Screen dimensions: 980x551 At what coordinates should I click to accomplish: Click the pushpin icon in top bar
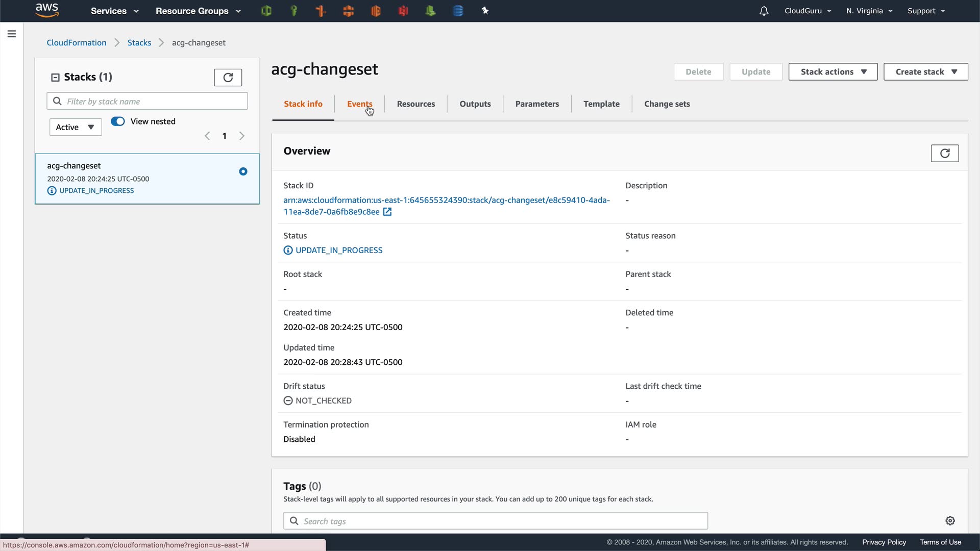point(485,11)
